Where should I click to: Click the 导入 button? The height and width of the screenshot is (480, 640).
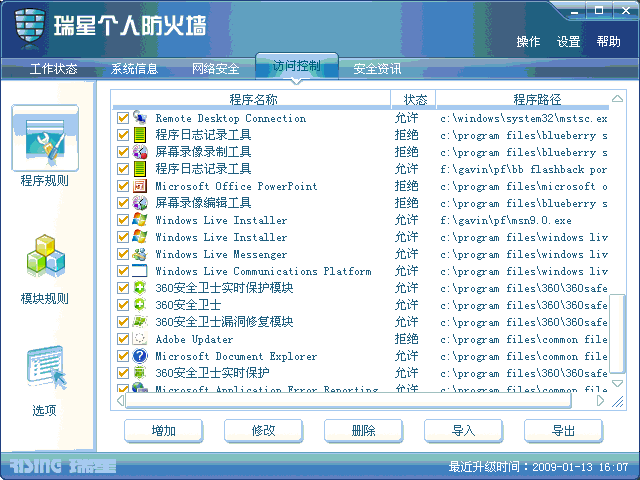463,431
